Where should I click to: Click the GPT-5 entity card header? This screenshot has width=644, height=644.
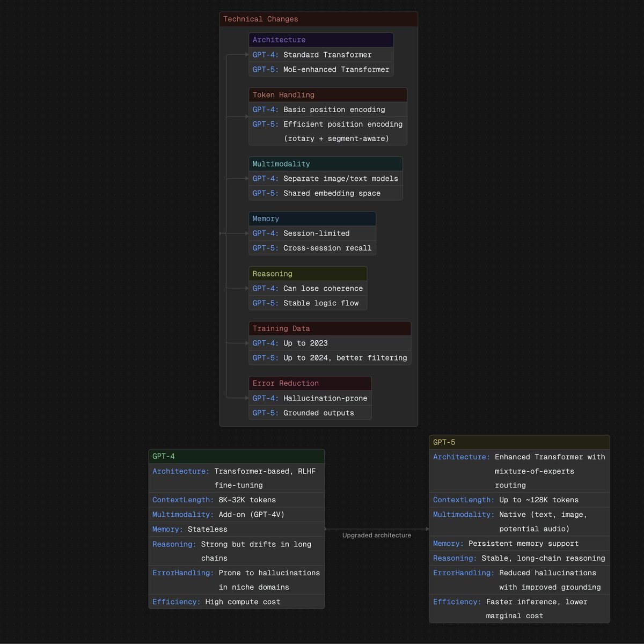[519, 442]
